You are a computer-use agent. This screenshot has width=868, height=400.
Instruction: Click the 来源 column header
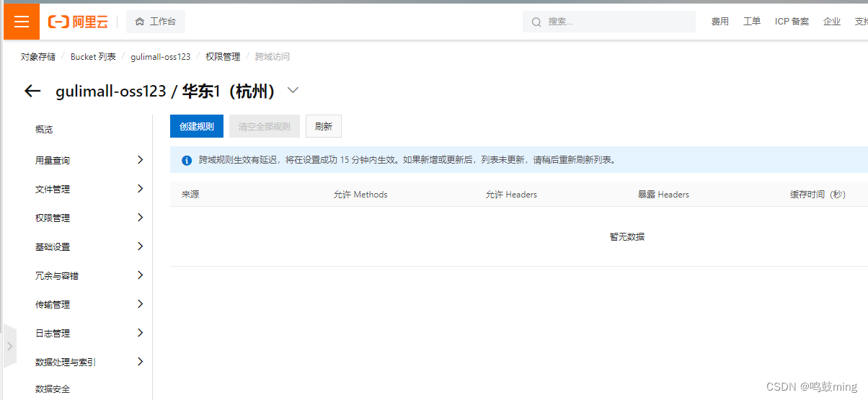click(x=190, y=195)
